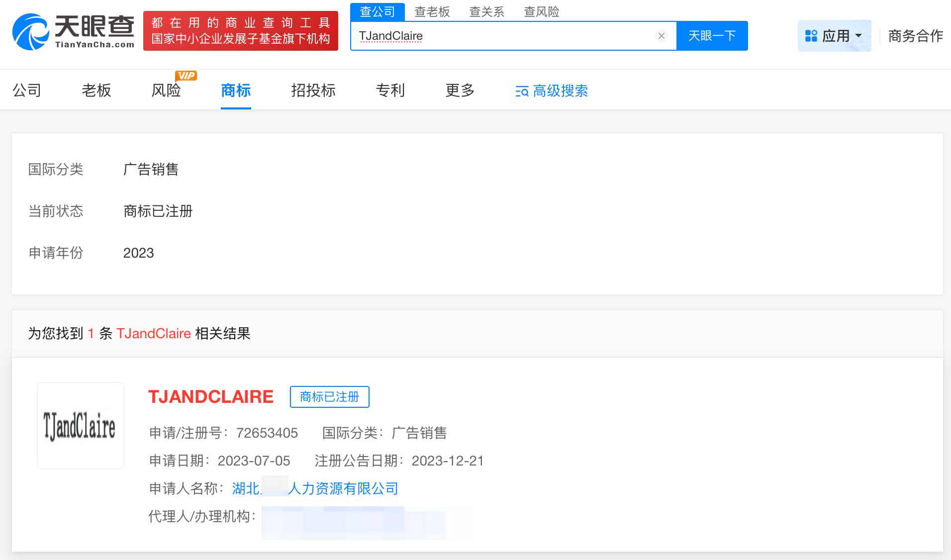951x560 pixels.
Task: Open the 查老板 search mode
Action: 433,11
